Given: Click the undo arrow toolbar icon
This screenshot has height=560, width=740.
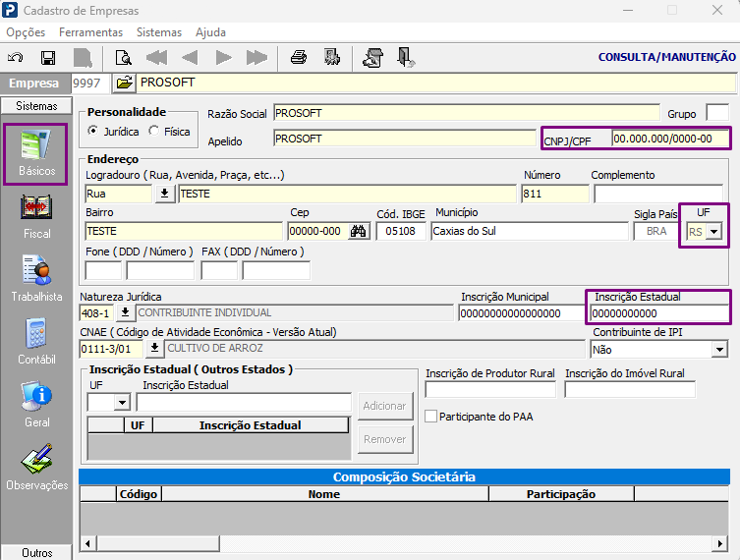Looking at the screenshot, I should [x=16, y=58].
